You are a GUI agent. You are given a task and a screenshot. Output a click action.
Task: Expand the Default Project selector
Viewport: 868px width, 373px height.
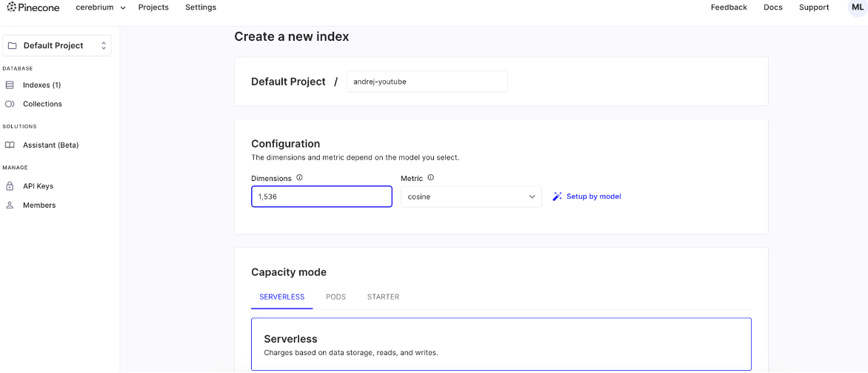[57, 46]
